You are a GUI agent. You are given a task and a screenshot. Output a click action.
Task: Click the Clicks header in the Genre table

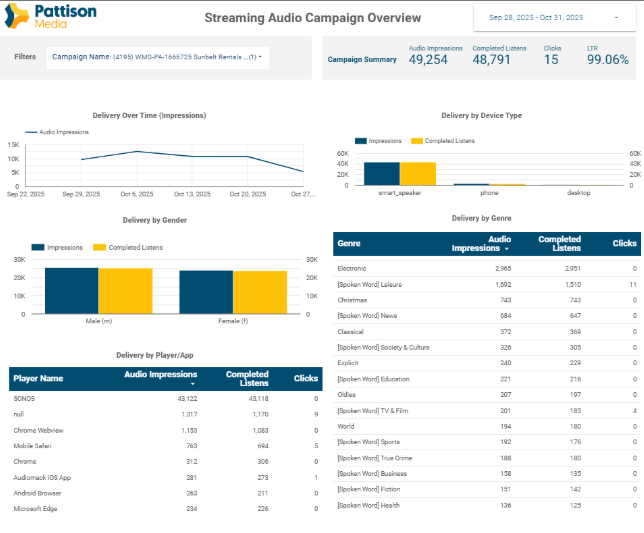[624, 244]
